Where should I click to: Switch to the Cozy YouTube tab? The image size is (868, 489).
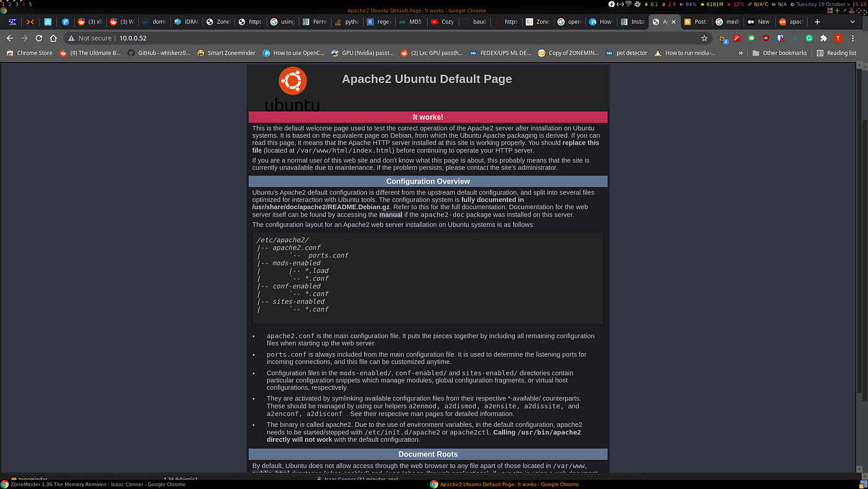tap(443, 21)
